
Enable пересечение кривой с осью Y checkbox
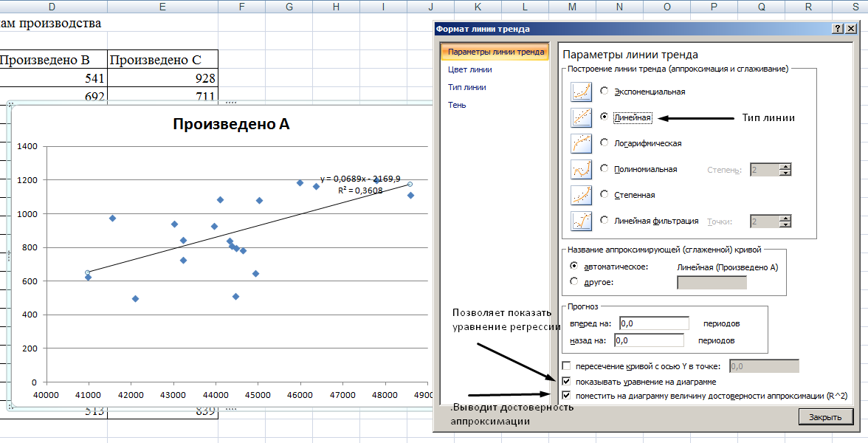[566, 366]
